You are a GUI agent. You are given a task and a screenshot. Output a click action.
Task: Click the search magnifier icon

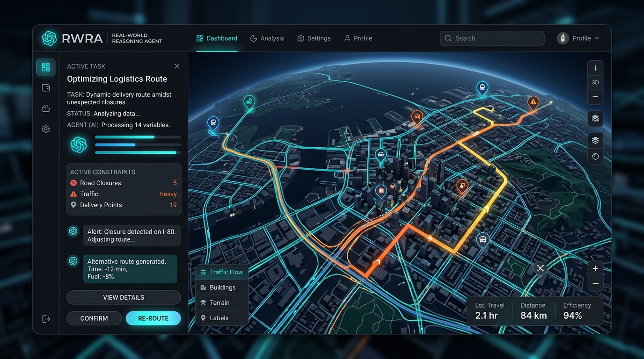[x=448, y=38]
